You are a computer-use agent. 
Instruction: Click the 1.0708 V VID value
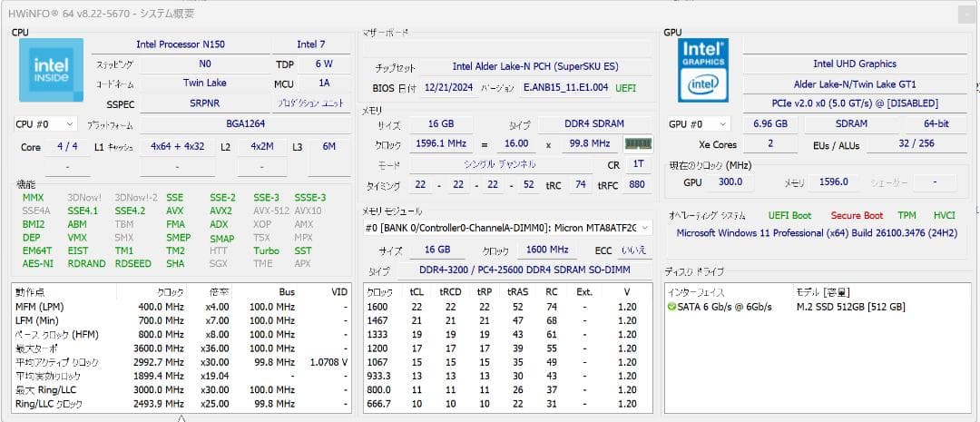click(328, 362)
